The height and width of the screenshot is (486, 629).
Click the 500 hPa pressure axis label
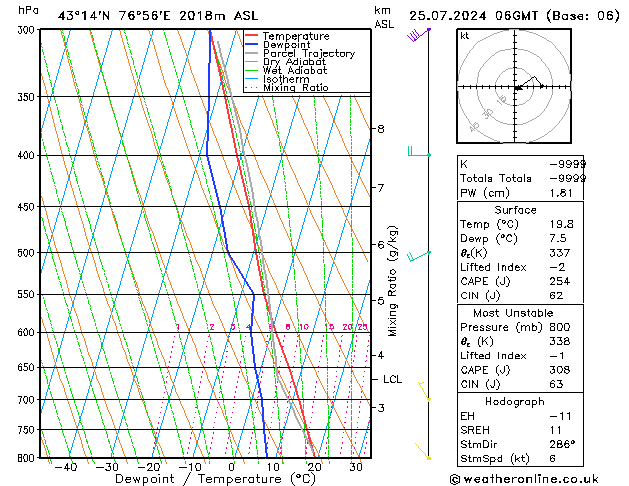click(27, 253)
